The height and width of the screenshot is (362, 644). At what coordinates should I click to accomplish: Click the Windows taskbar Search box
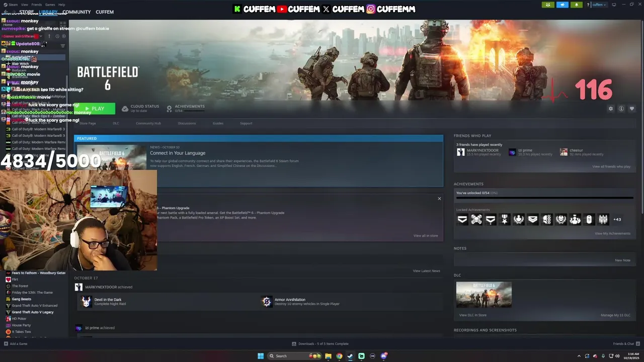click(x=295, y=356)
